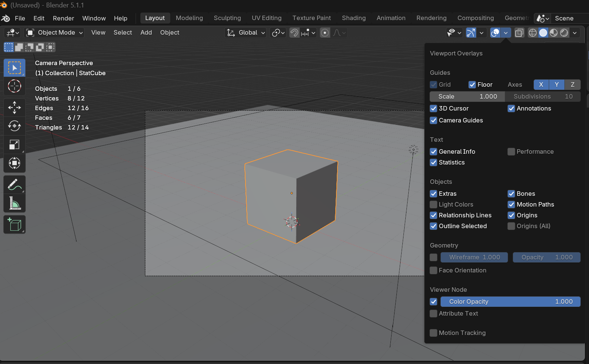Open the pivot point dropdown
Viewport: 589px width, 364px height.
coord(278,33)
